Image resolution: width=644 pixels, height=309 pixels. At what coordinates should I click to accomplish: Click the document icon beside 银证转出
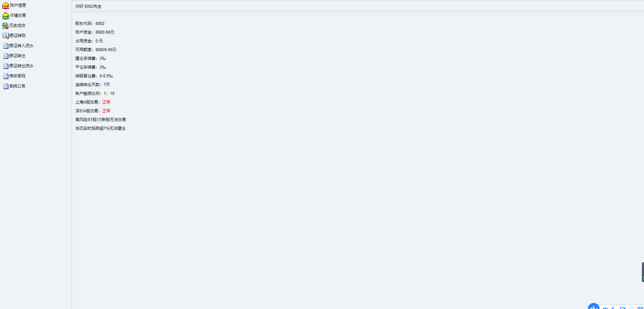coord(6,56)
